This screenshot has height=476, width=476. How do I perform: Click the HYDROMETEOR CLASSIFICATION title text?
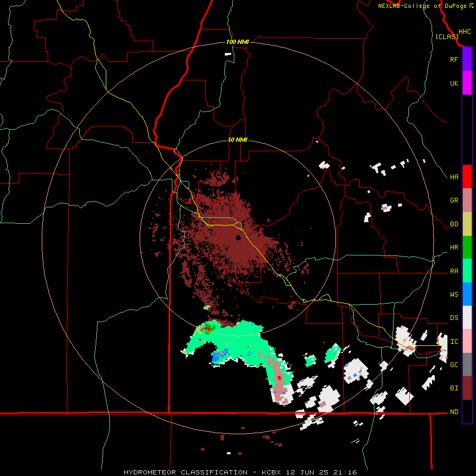click(186, 472)
